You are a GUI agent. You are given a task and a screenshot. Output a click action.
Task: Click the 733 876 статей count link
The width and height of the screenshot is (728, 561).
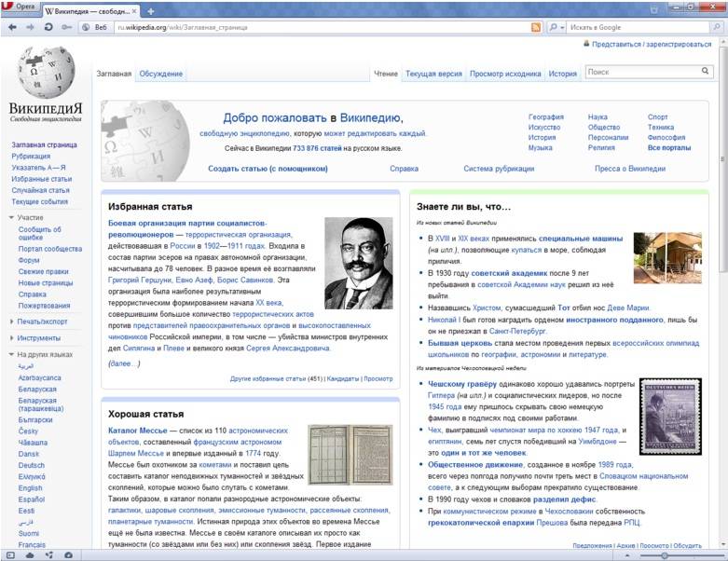pos(317,148)
